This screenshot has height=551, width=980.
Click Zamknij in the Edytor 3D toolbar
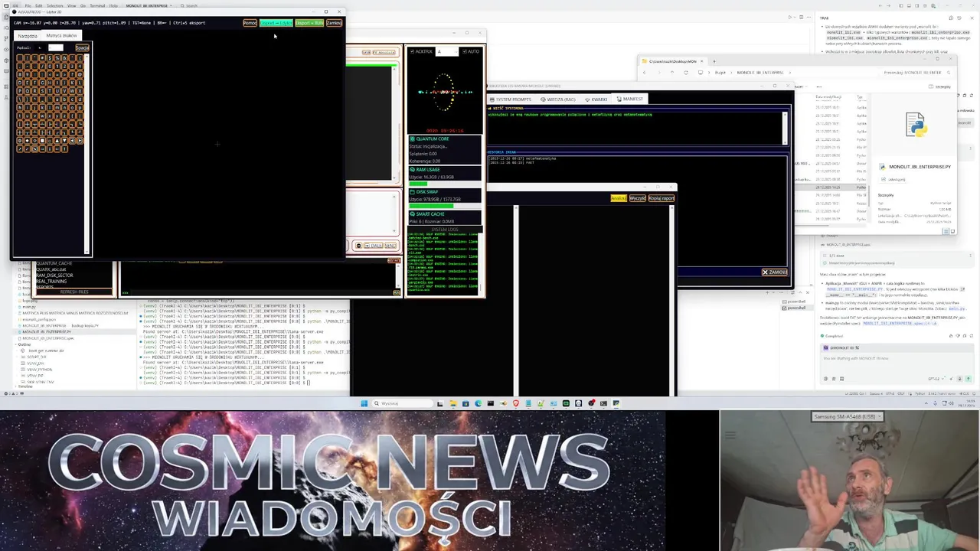pos(334,23)
